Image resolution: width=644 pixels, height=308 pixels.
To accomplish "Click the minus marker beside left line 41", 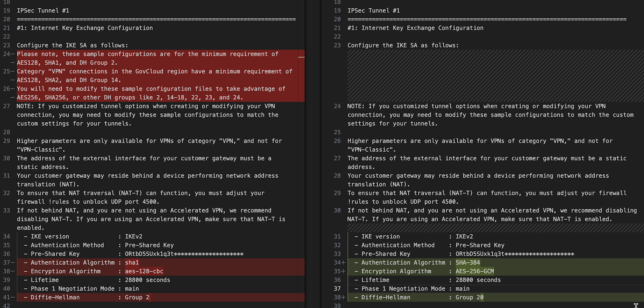I will pyautogui.click(x=13, y=297).
